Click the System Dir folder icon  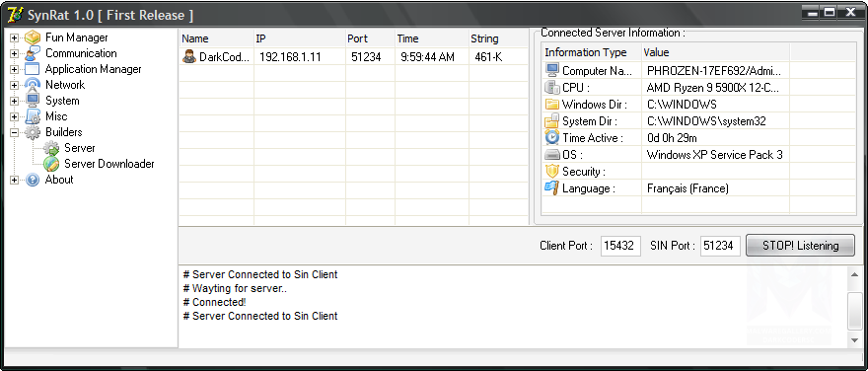552,120
